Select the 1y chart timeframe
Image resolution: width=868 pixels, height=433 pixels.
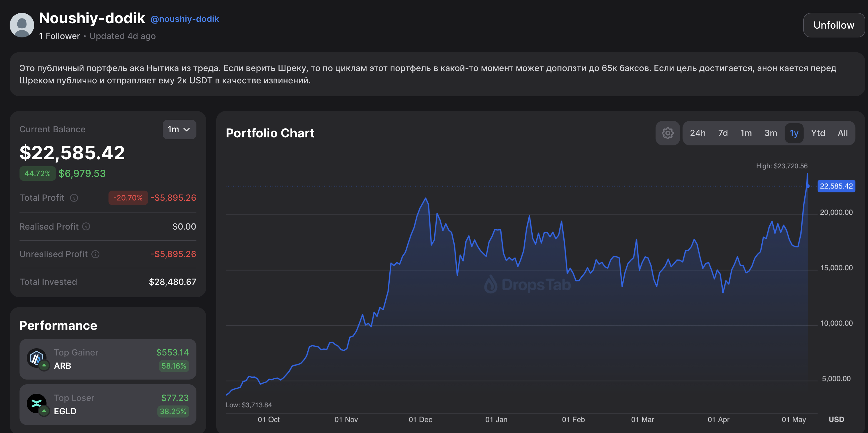click(x=794, y=133)
